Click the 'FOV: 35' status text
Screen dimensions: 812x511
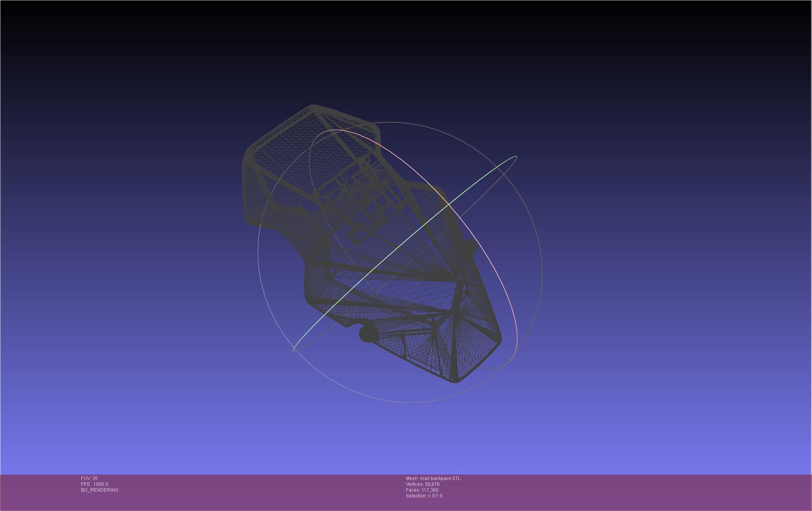coord(89,478)
